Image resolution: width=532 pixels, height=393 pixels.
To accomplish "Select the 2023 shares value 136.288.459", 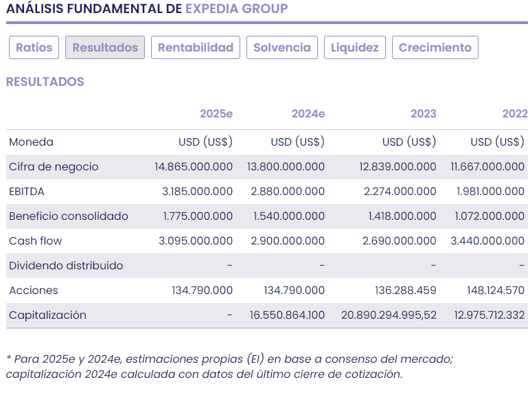I will [406, 291].
